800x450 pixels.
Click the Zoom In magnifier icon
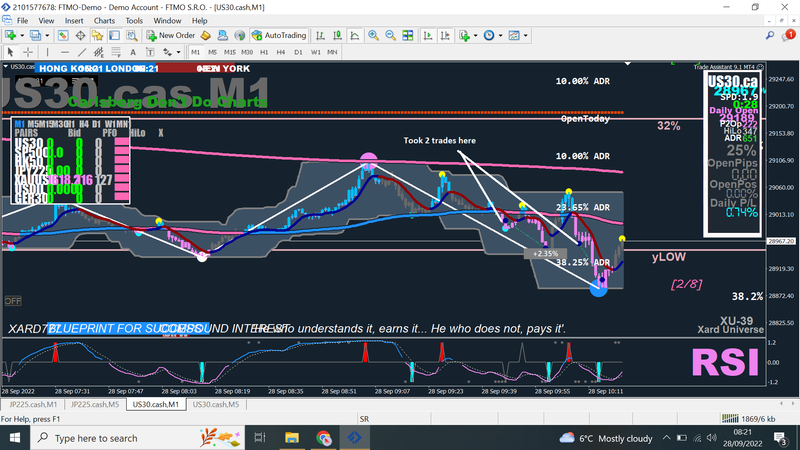[x=373, y=35]
